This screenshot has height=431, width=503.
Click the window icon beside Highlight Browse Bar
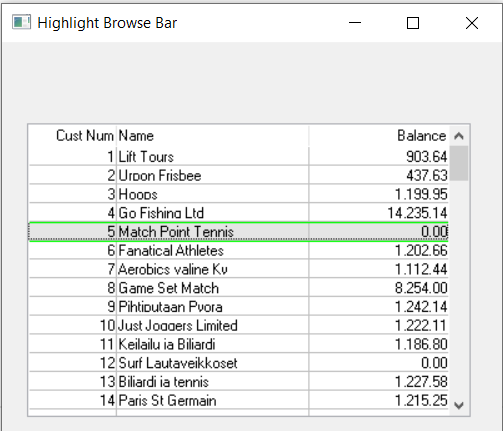[x=21, y=23]
